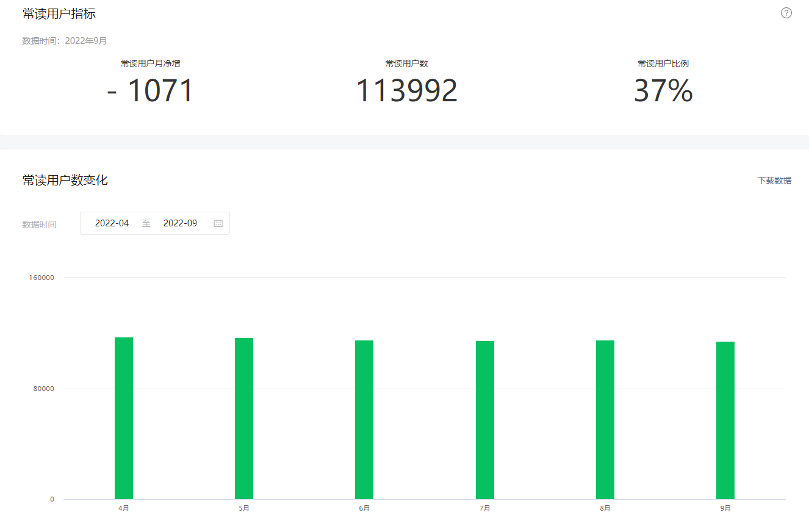Image resolution: width=809 pixels, height=532 pixels.
Task: Click the green bar for 4月
Action: point(124,418)
